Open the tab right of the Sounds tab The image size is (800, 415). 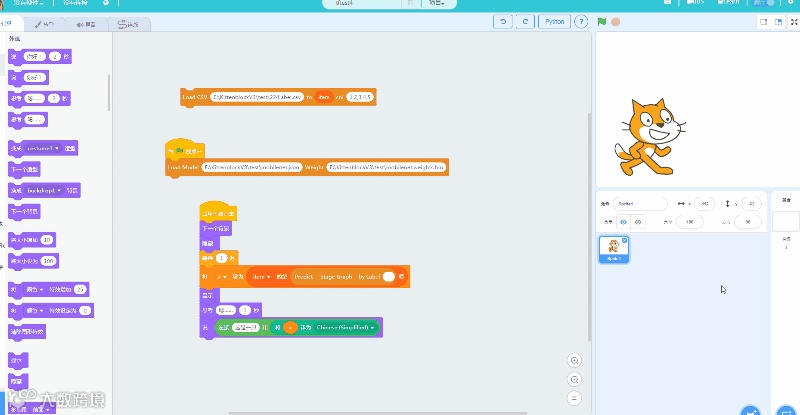tap(129, 24)
